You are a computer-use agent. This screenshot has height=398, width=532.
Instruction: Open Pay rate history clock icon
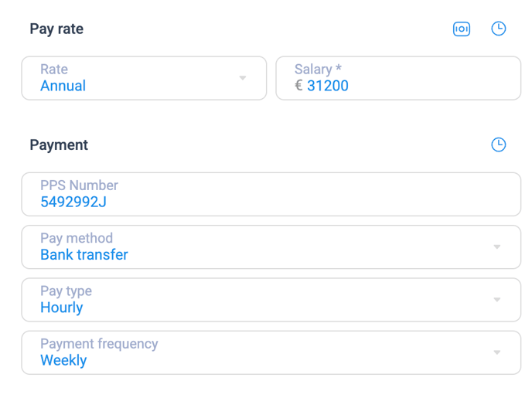pos(499,29)
